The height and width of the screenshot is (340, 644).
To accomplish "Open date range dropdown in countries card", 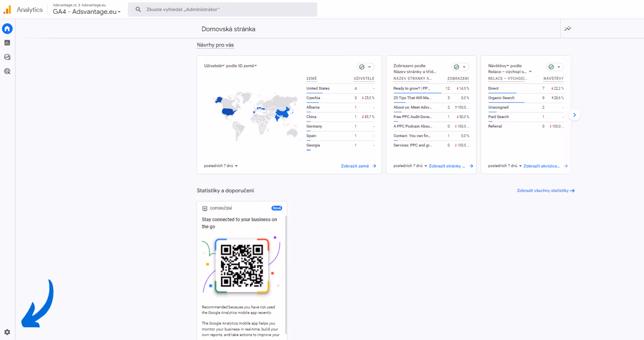I will pyautogui.click(x=221, y=166).
